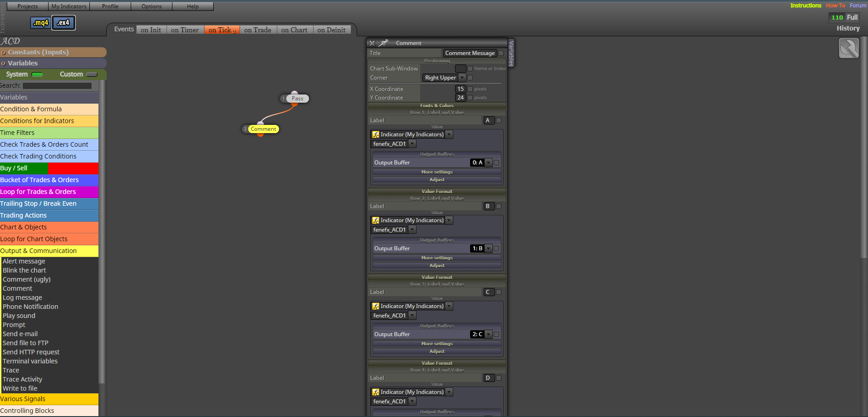This screenshot has width=868, height=417.
Task: Open the Various Signals blocks category
Action: tap(49, 399)
